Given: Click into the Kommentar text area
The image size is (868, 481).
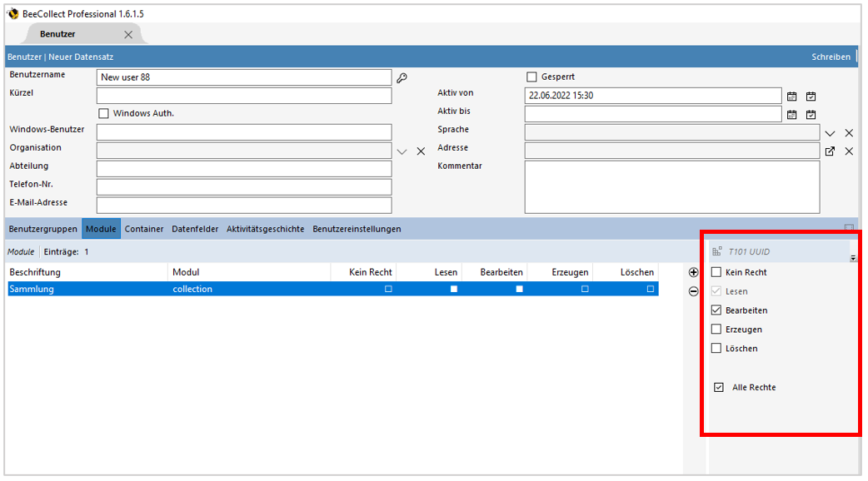Looking at the screenshot, I should pyautogui.click(x=671, y=186).
